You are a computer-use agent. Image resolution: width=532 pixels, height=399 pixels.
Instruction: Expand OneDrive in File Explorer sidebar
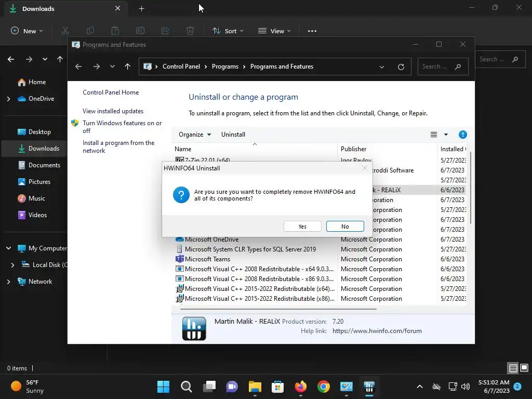click(x=8, y=99)
